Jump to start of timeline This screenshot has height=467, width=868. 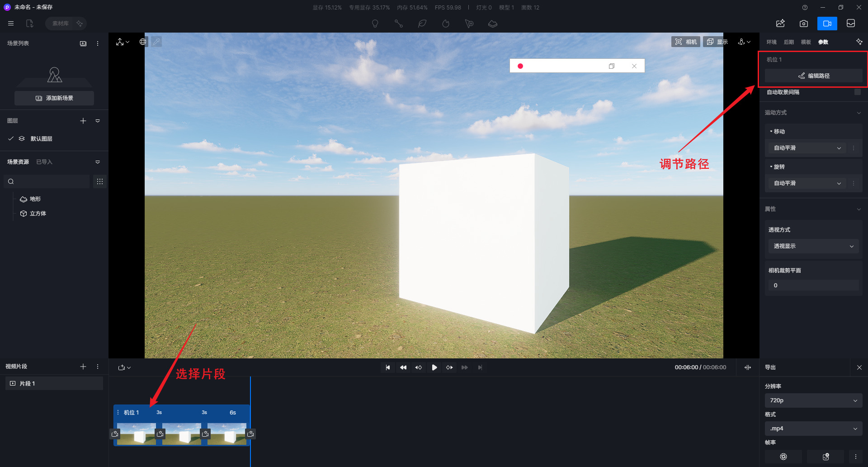point(387,367)
